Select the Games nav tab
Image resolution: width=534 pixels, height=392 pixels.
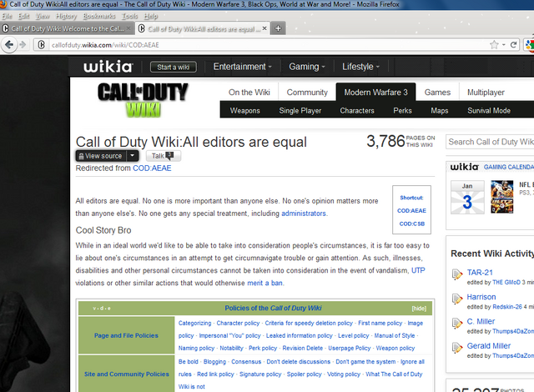[437, 93]
